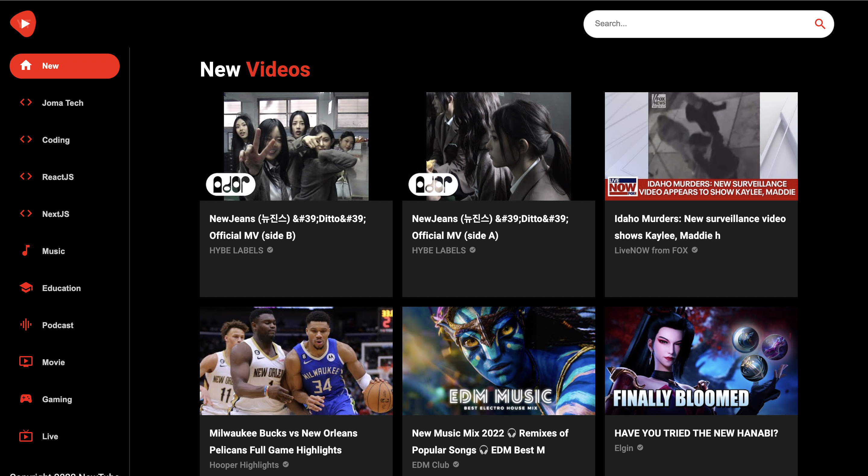Open the EDM Music mix thumbnail
The height and width of the screenshot is (476, 868).
click(498, 360)
